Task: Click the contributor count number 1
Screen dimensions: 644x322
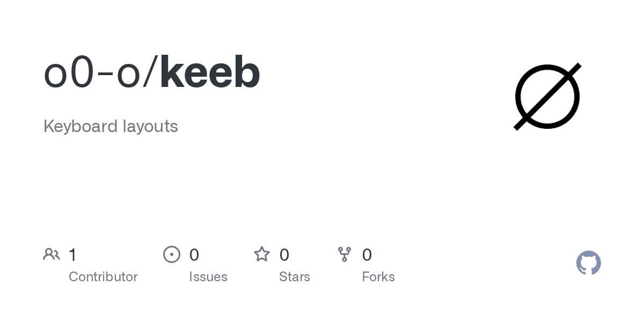Action: pos(73,255)
